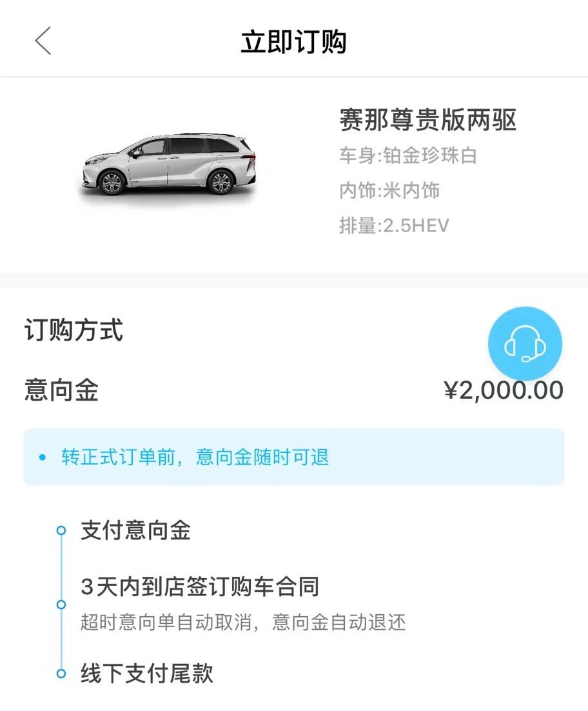The width and height of the screenshot is (588, 711).
Task: Tap the 超时意向单自动取消 note text
Action: (x=242, y=623)
